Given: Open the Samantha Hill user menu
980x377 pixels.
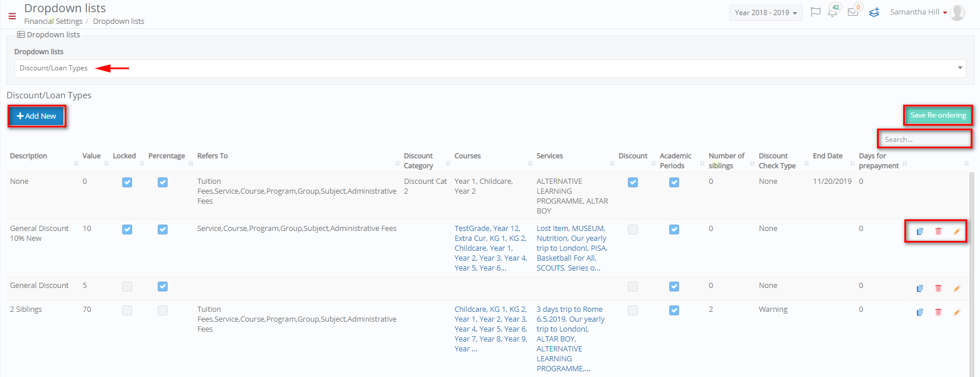Looking at the screenshot, I should click(x=918, y=12).
